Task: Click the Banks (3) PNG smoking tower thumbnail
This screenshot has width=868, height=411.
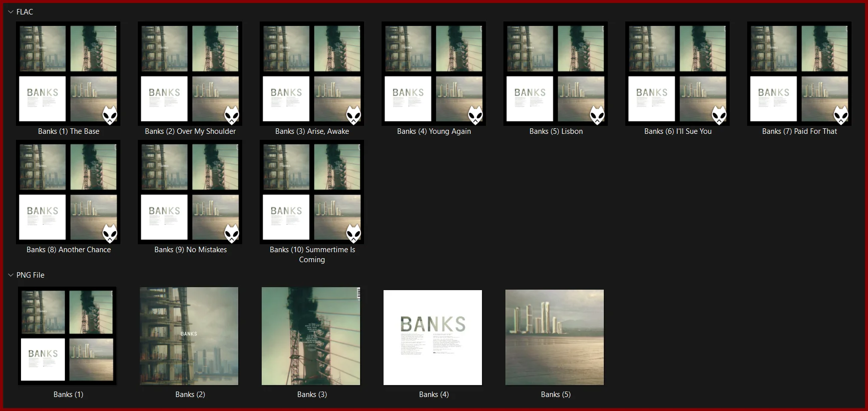Action: (x=311, y=336)
